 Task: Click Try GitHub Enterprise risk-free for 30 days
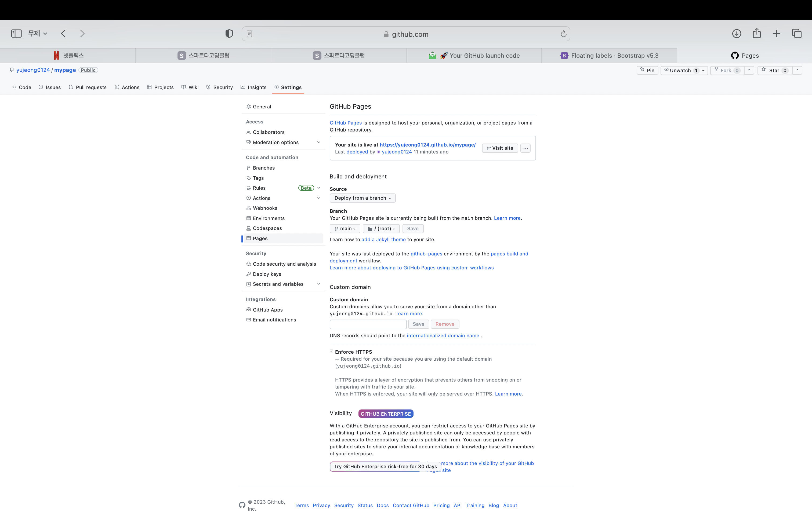point(385,467)
